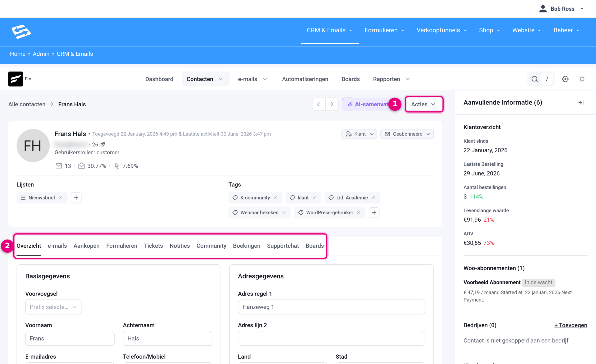596x364 pixels.
Task: Open the Dashboard nav item
Action: [x=159, y=79]
